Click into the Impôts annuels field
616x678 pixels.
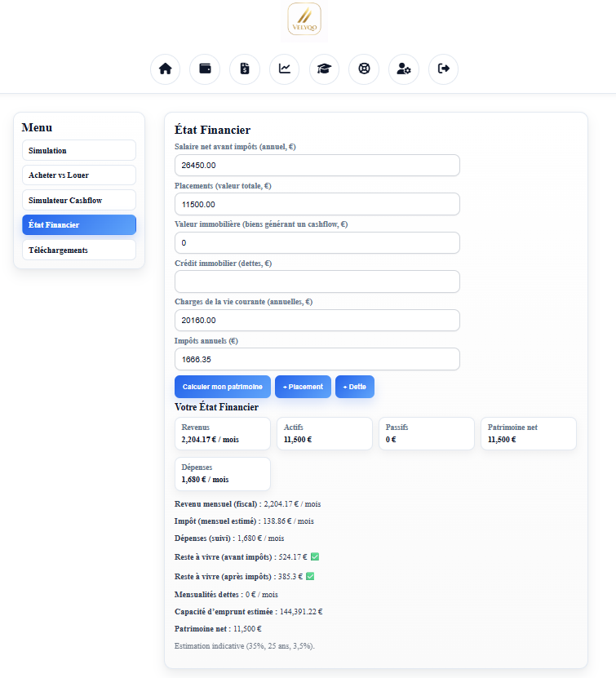317,359
